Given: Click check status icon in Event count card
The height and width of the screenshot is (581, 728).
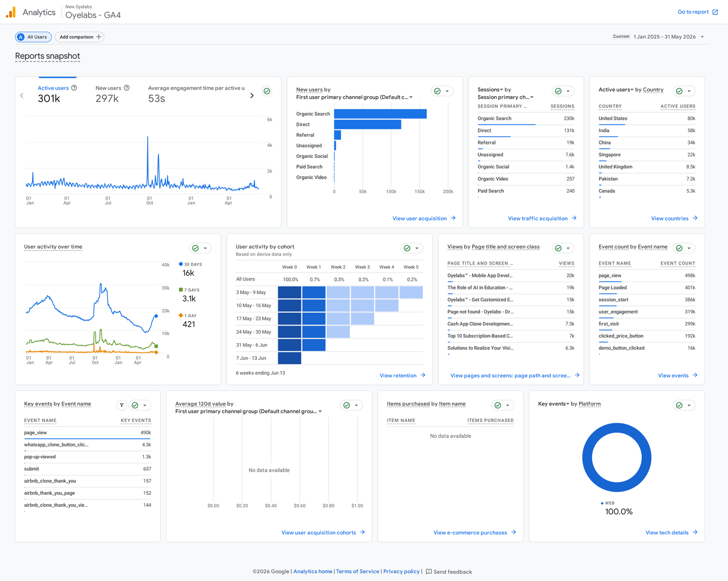Looking at the screenshot, I should pyautogui.click(x=679, y=248).
